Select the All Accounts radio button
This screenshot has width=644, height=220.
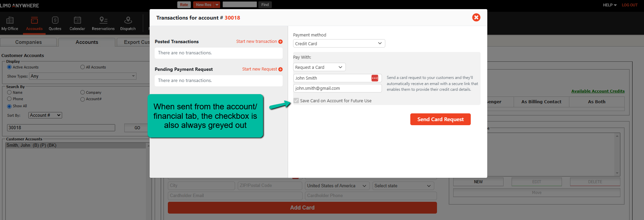click(x=82, y=67)
